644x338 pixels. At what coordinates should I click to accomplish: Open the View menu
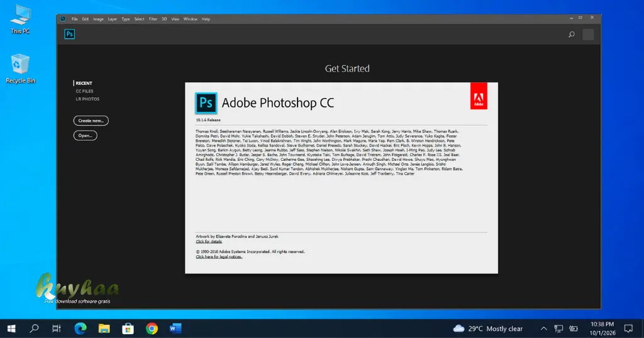tap(175, 19)
